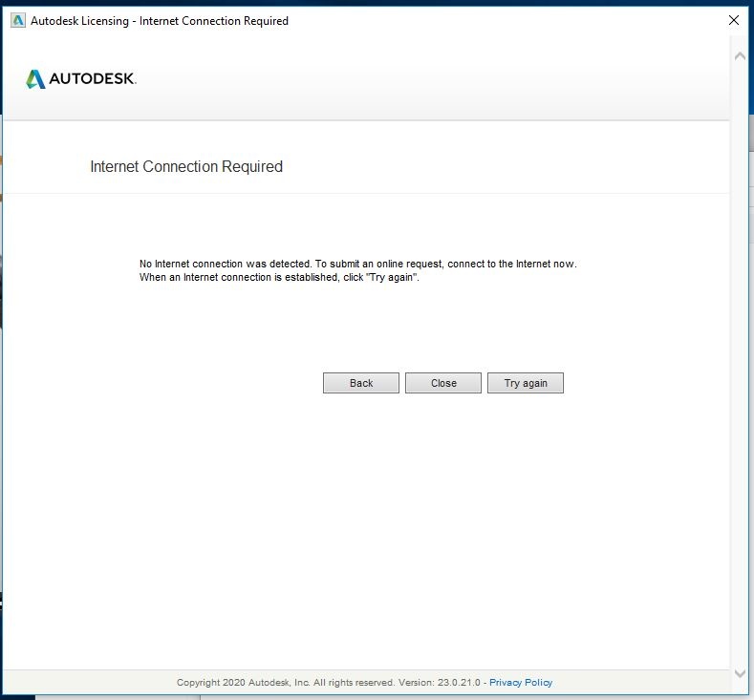Image resolution: width=754 pixels, height=700 pixels.
Task: Click the 'When an Internet connection is established' line
Action: (x=279, y=277)
